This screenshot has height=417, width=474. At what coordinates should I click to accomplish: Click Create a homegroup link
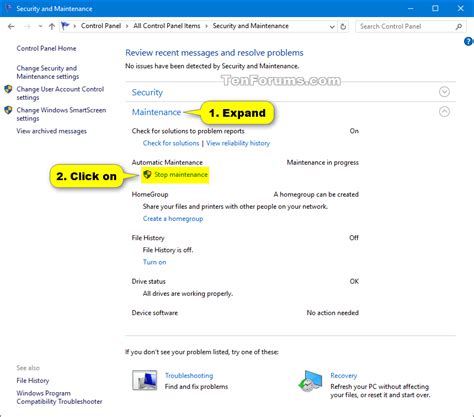[173, 219]
